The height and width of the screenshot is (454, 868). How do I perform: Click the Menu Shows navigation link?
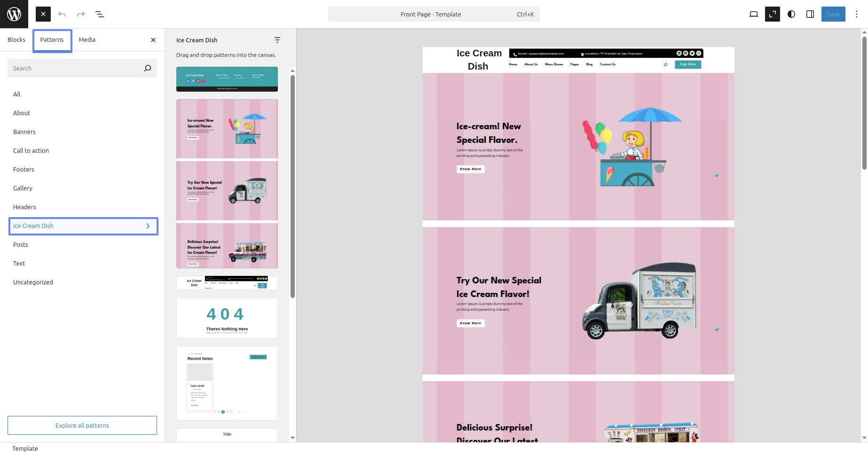554,64
